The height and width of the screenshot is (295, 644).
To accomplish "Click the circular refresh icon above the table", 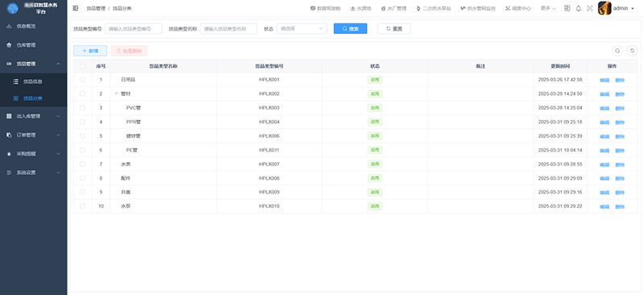I will [x=632, y=51].
